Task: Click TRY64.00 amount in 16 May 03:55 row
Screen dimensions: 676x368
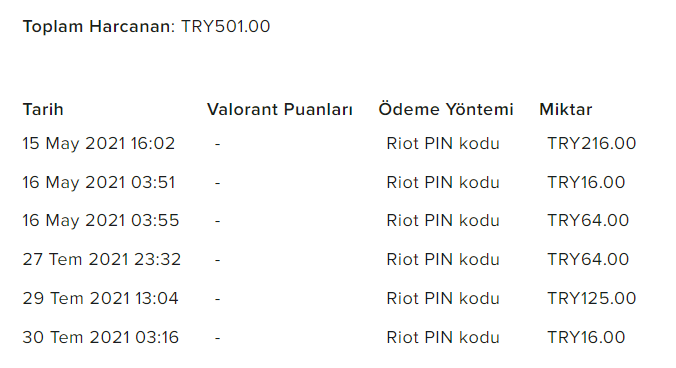Action: [588, 221]
